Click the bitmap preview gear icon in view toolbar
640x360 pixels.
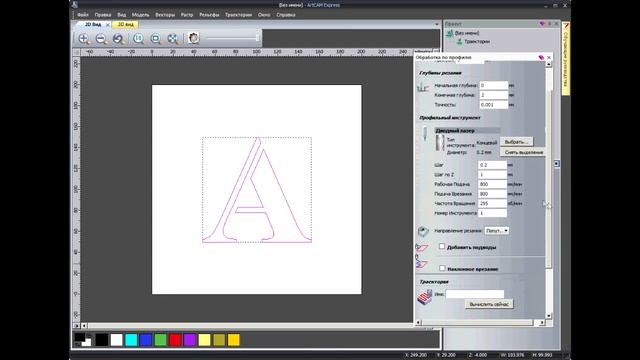click(193, 38)
